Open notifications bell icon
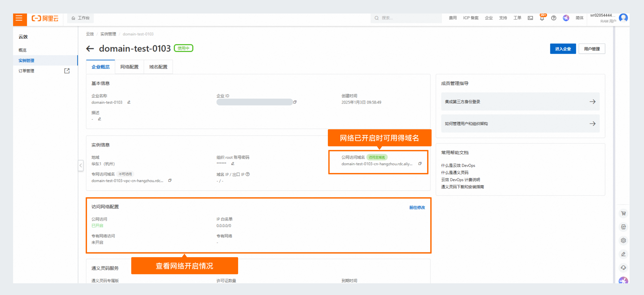 pyautogui.click(x=542, y=18)
